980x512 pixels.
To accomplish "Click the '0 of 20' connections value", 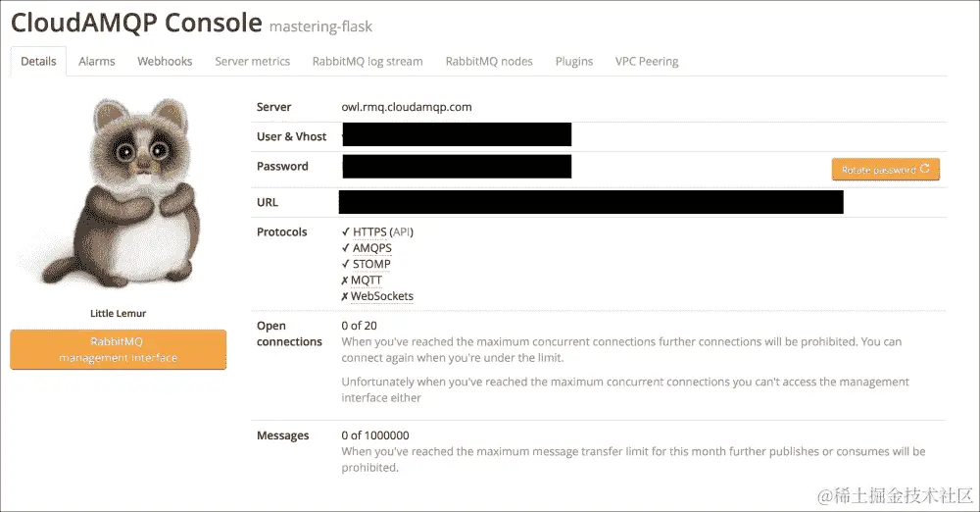I will tap(359, 326).
